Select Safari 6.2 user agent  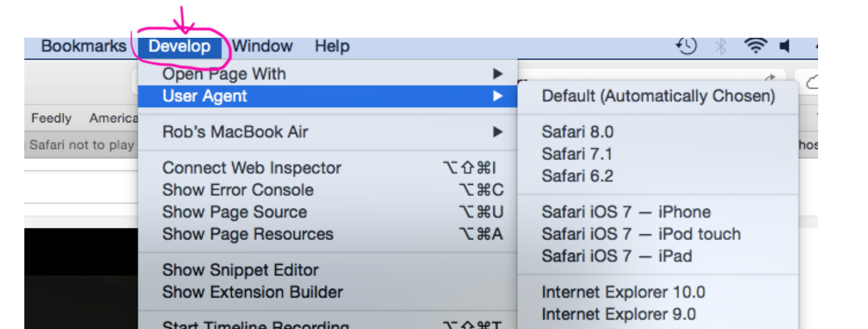[x=658, y=176]
